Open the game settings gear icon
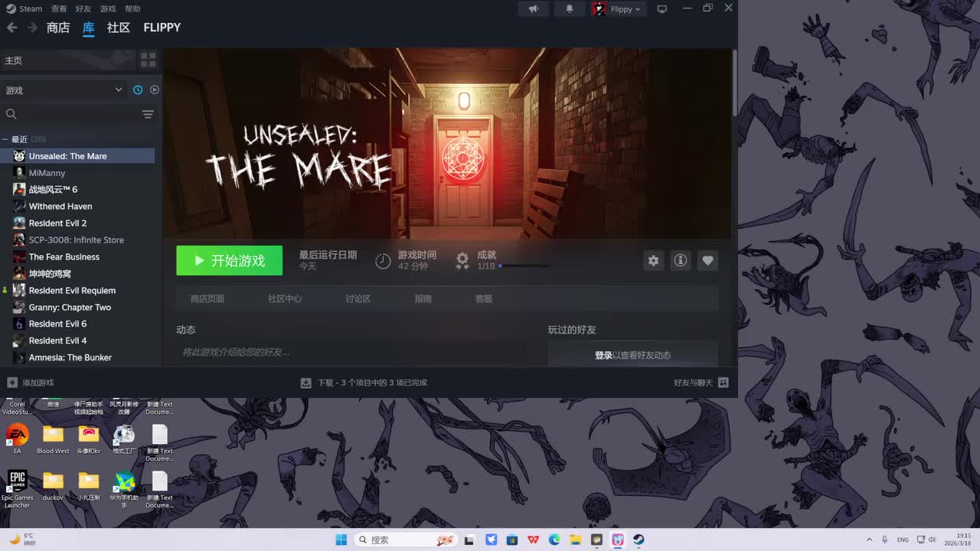 [x=653, y=260]
